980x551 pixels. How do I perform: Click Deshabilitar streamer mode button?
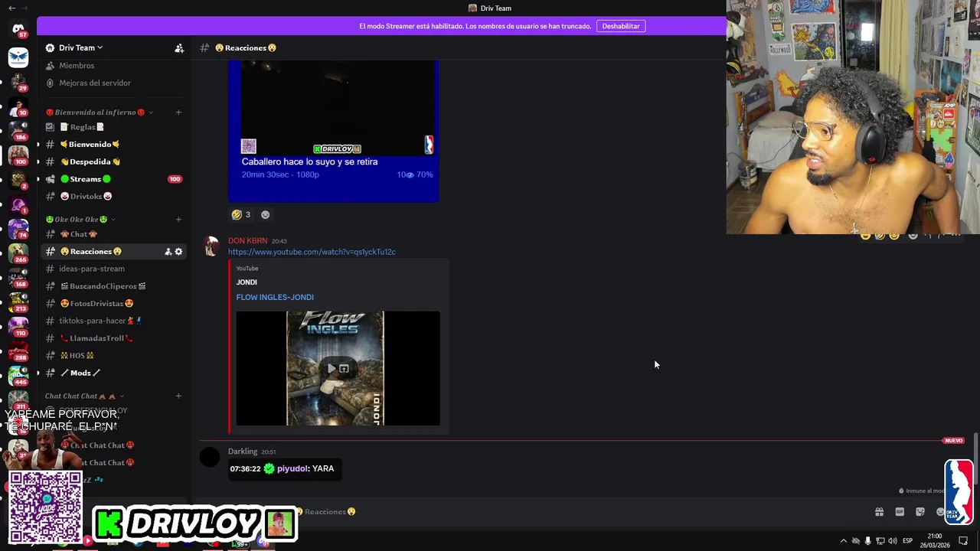coord(621,26)
